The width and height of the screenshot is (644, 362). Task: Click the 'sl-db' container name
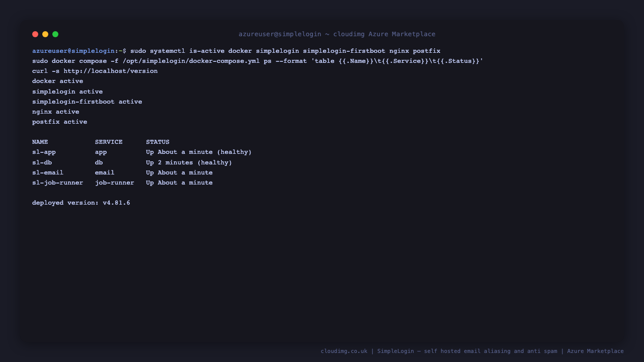(x=42, y=162)
